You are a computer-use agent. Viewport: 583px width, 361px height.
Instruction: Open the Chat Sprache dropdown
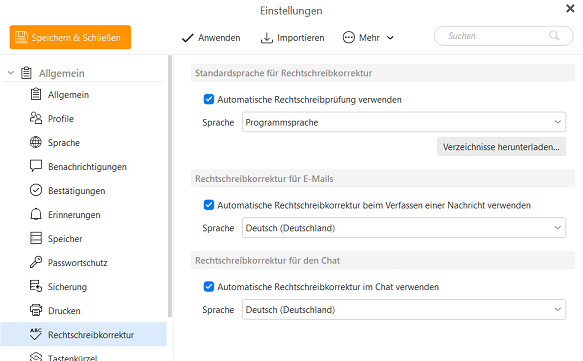tap(404, 309)
